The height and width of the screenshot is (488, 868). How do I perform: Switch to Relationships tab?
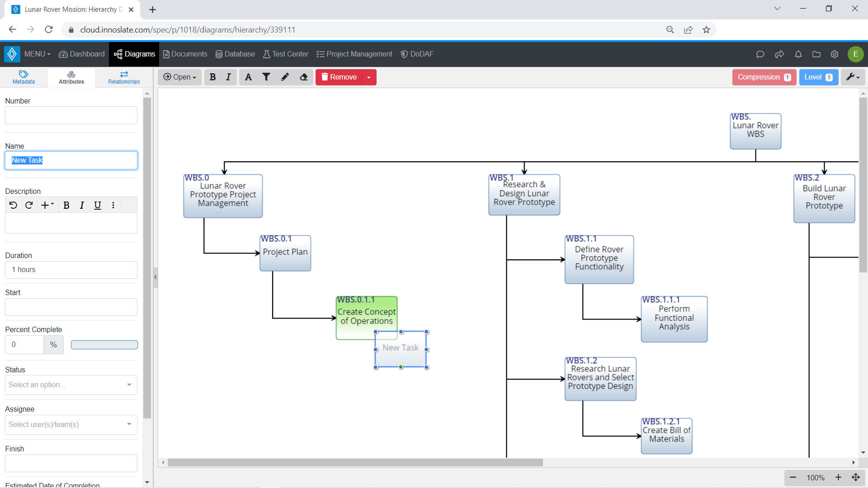click(x=124, y=77)
